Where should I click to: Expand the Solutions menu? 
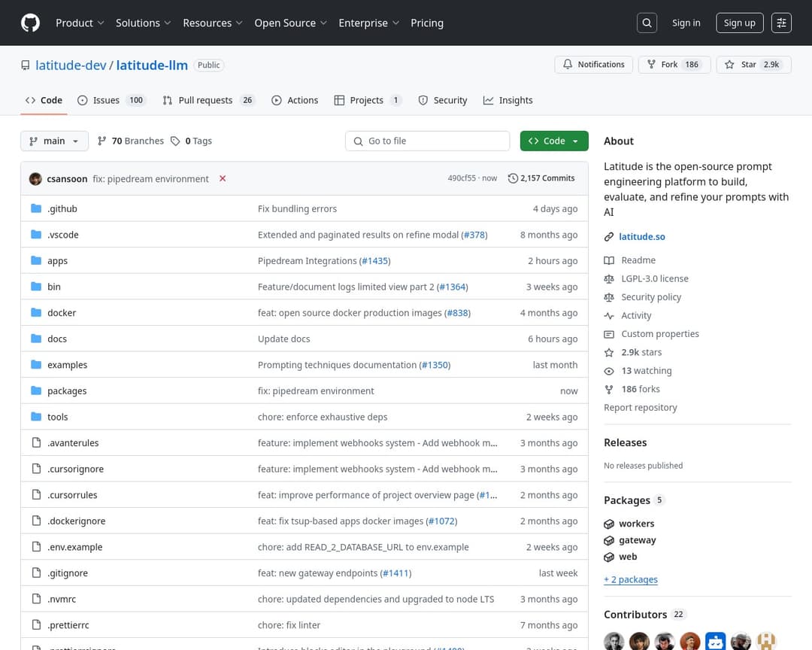click(143, 23)
